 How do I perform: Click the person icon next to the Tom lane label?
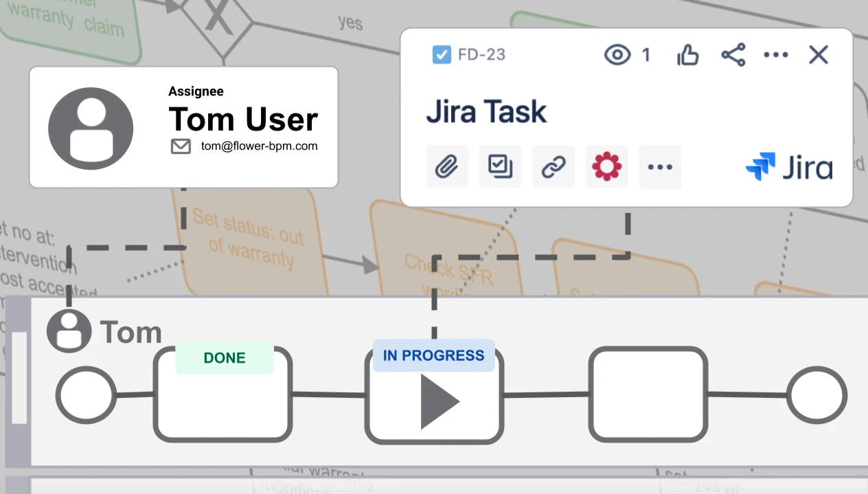click(68, 330)
